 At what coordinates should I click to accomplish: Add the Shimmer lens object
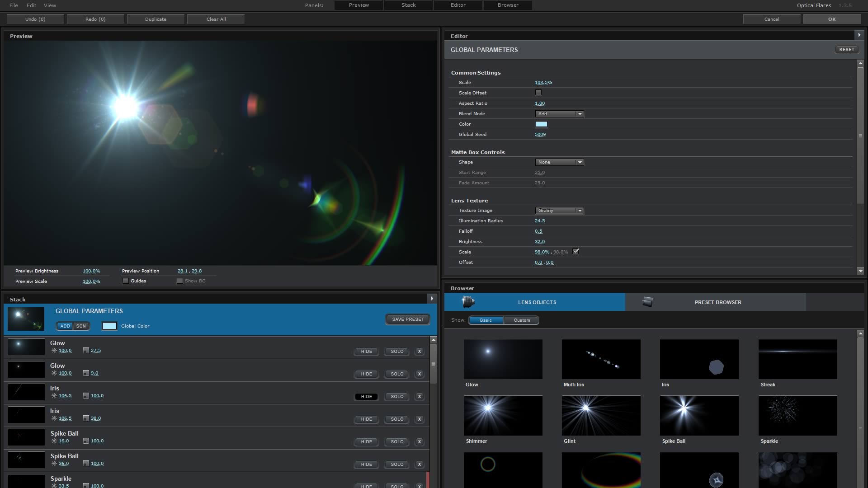[x=503, y=416]
